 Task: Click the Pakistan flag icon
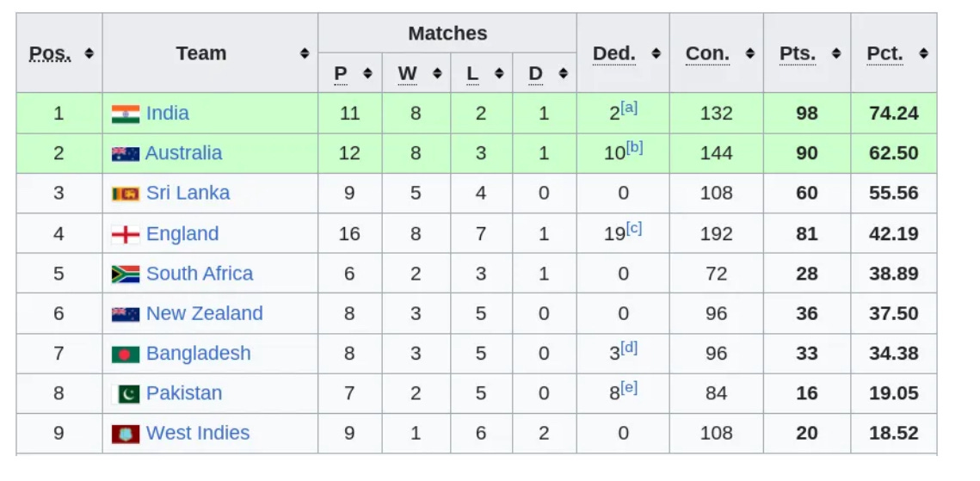(x=126, y=394)
